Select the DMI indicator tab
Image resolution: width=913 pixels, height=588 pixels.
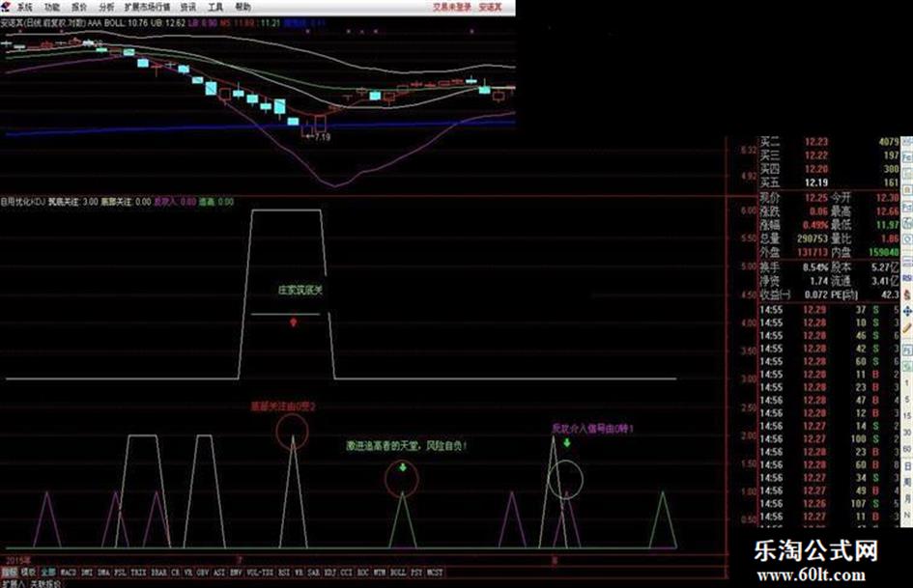tap(87, 573)
